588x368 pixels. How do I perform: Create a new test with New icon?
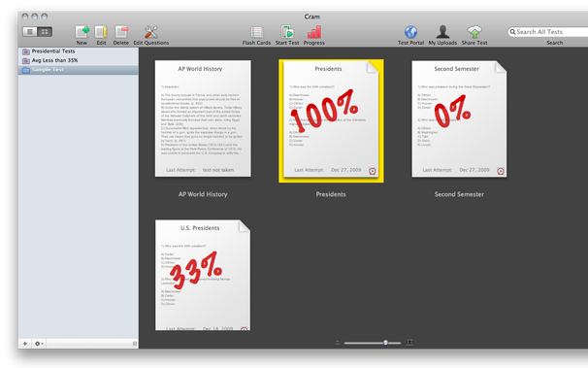[82, 32]
